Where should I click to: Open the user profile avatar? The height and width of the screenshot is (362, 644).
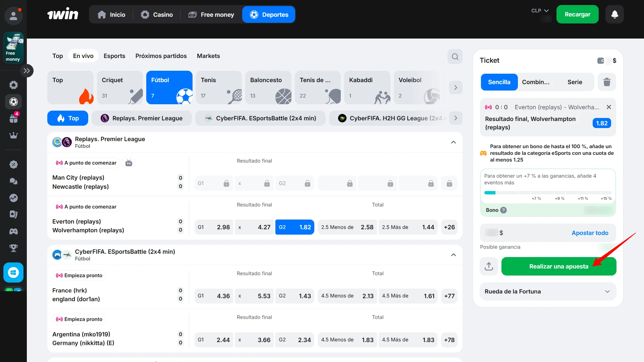(x=13, y=16)
